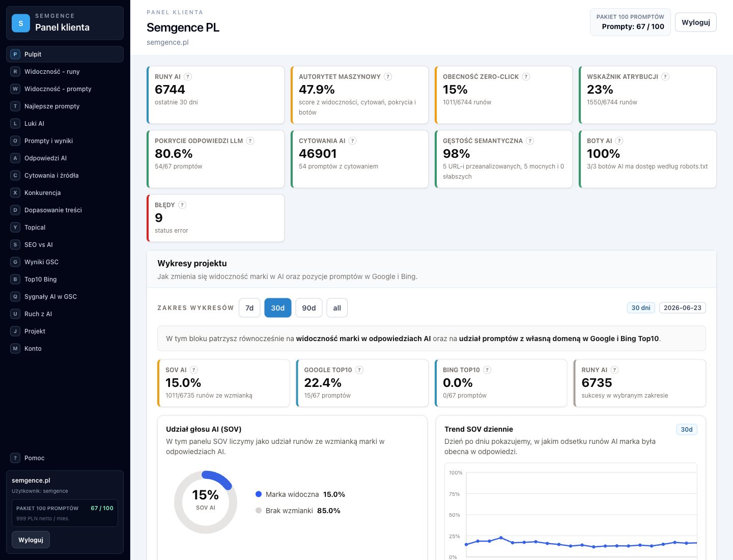The height and width of the screenshot is (560, 733).
Task: Show help tooltip for Wskaźnik atrybucji
Action: pos(665,77)
